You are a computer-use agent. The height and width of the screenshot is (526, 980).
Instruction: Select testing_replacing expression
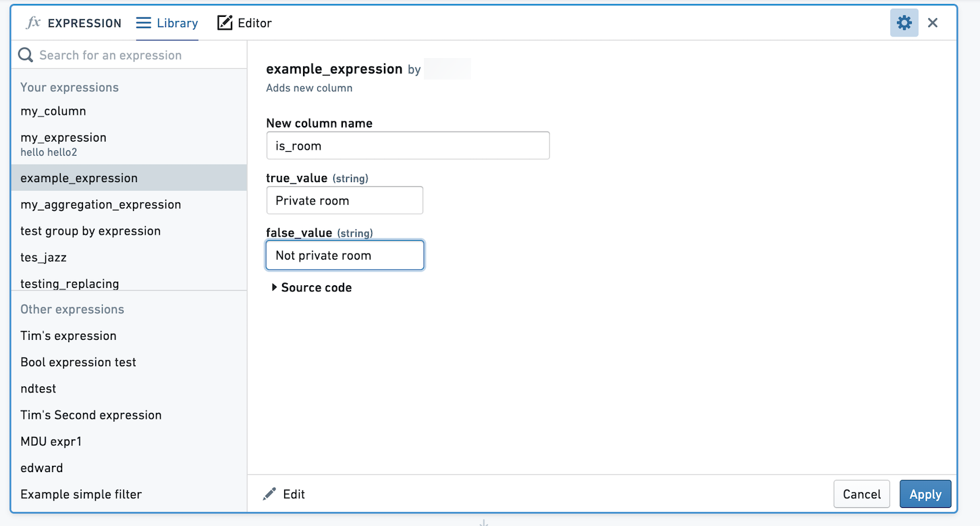(x=129, y=283)
